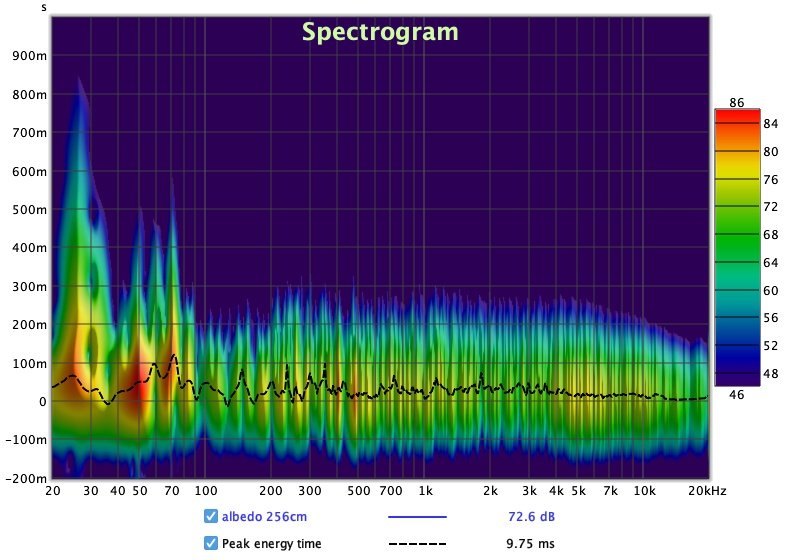Click the dashed Peak energy line sample
The height and width of the screenshot is (560, 800).
click(x=417, y=544)
